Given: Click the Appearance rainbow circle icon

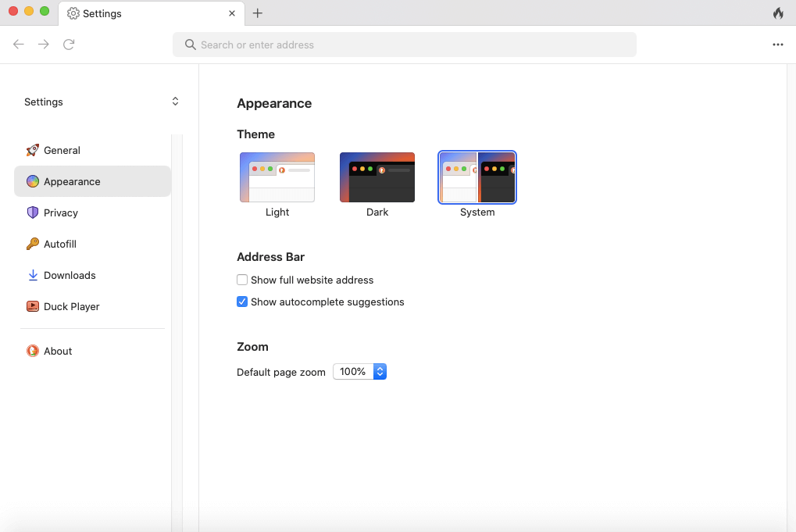Looking at the screenshot, I should pos(33,181).
